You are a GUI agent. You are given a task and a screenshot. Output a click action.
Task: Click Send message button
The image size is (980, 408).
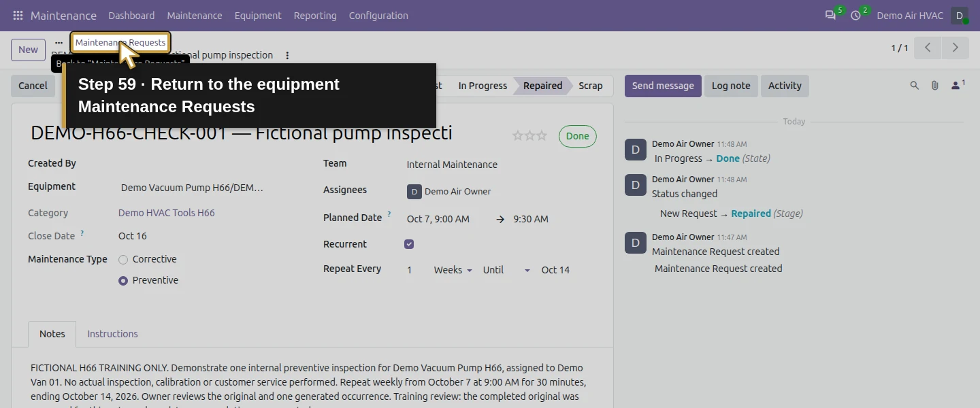tap(663, 86)
